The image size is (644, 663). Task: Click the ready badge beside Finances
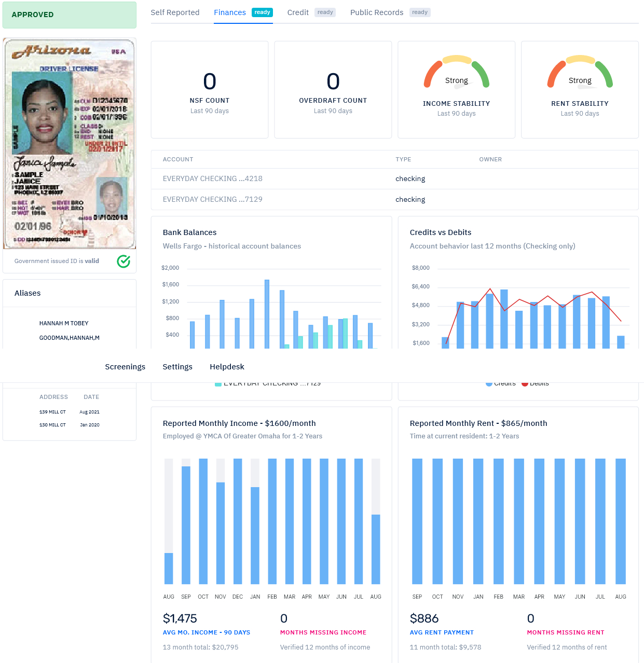pos(262,12)
